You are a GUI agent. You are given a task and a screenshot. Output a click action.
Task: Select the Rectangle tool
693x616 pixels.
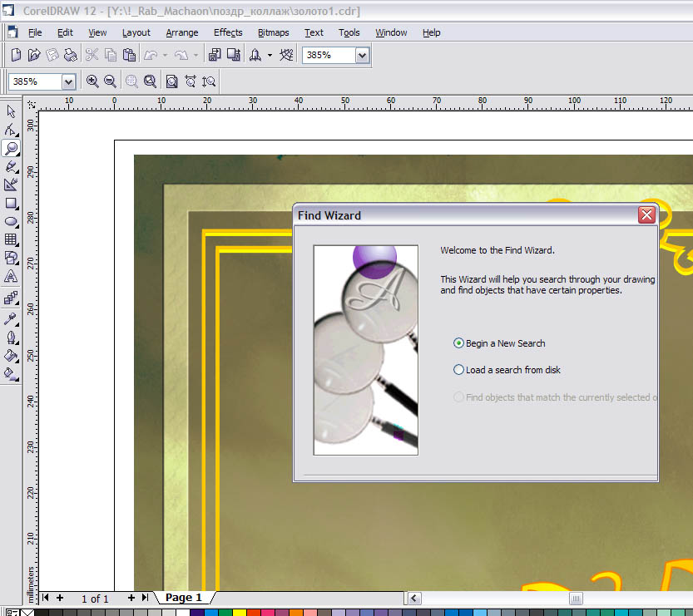pyautogui.click(x=11, y=203)
